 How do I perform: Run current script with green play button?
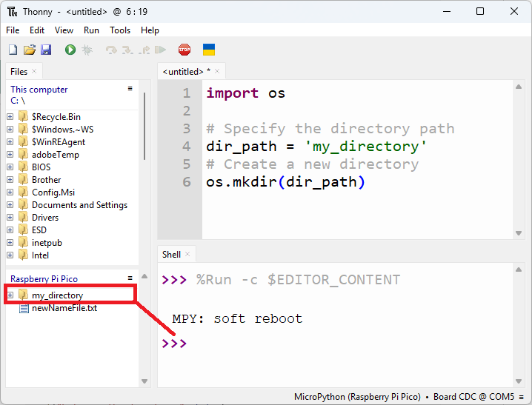(70, 50)
